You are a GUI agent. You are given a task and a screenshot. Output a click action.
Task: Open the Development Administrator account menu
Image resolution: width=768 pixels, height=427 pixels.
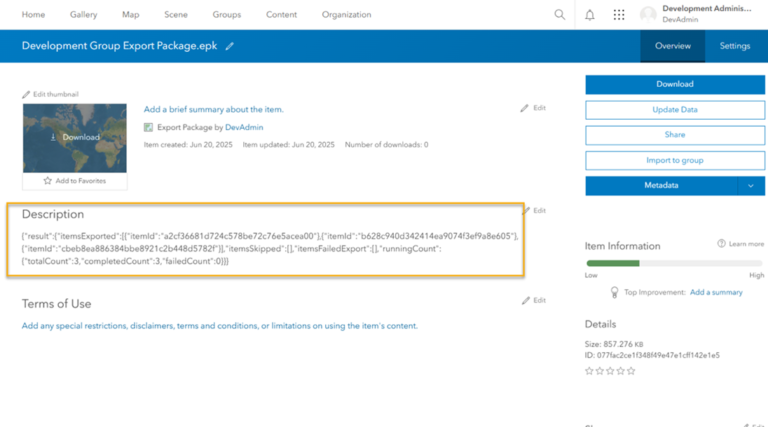click(701, 14)
